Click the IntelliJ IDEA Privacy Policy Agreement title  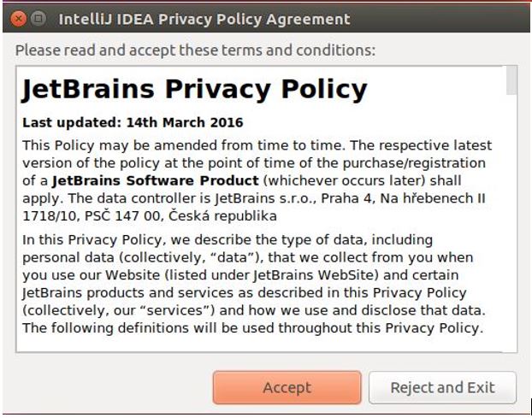click(204, 20)
